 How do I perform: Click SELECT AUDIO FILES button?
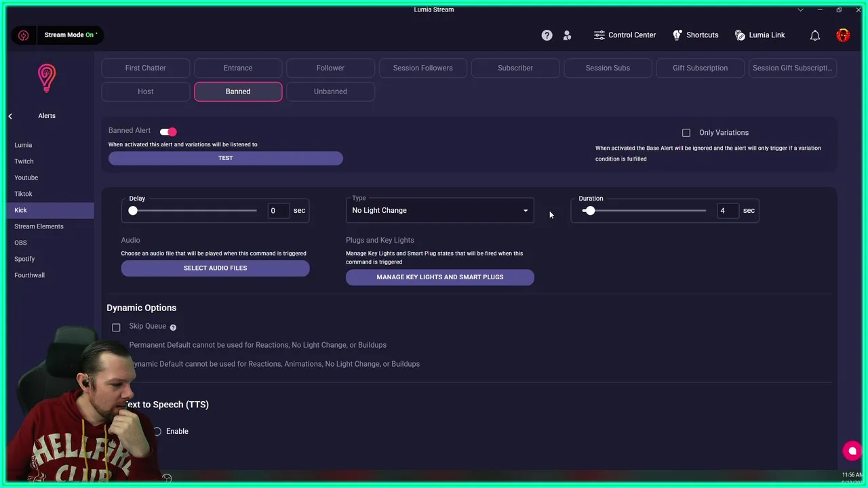[x=216, y=268]
